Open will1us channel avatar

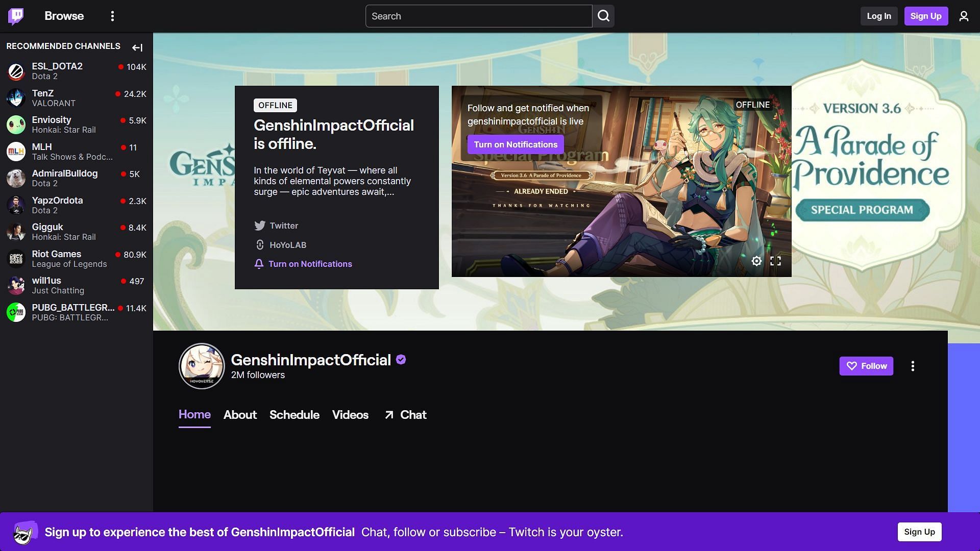(x=16, y=285)
